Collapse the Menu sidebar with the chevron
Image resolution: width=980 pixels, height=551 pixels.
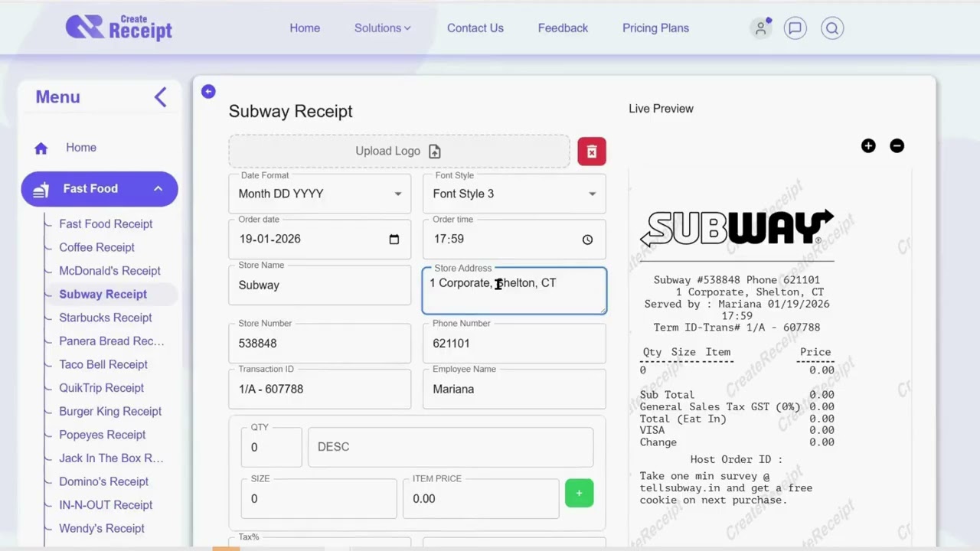click(160, 97)
